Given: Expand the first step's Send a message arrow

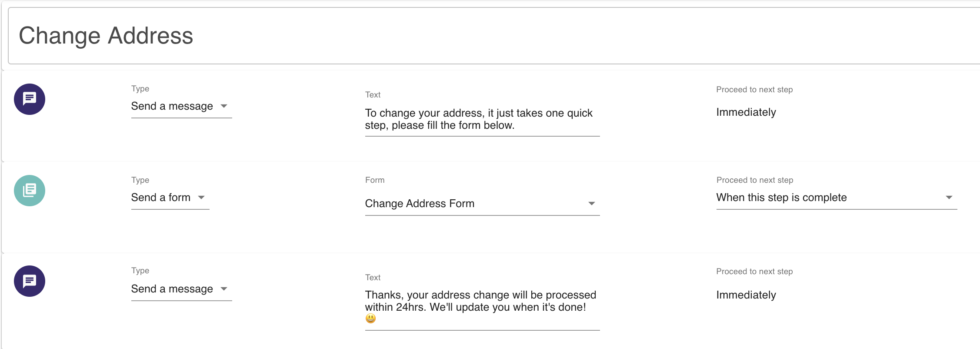Looking at the screenshot, I should pos(224,106).
